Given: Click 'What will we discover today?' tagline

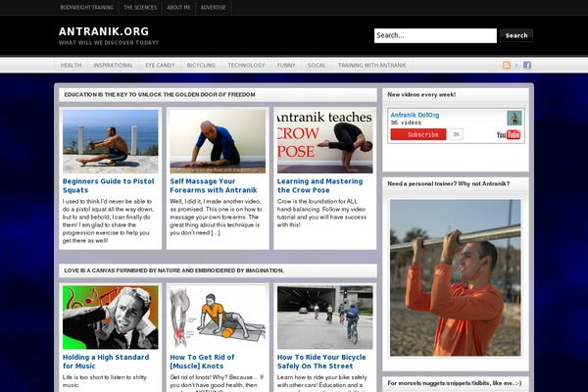Looking at the screenshot, I should click(x=109, y=43).
